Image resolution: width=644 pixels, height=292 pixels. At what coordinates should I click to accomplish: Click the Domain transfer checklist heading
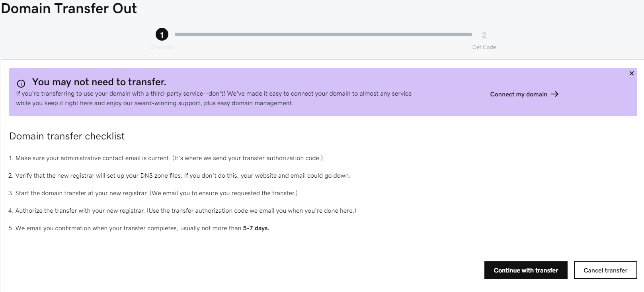[67, 136]
